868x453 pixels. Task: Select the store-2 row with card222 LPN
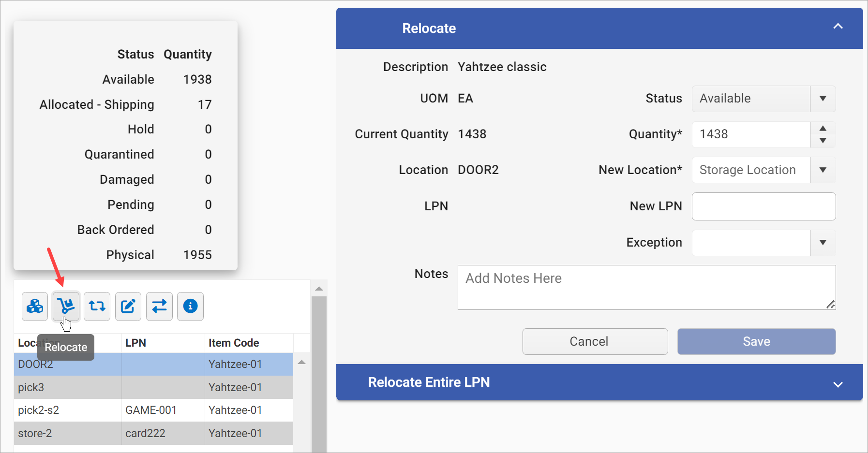tap(145, 433)
